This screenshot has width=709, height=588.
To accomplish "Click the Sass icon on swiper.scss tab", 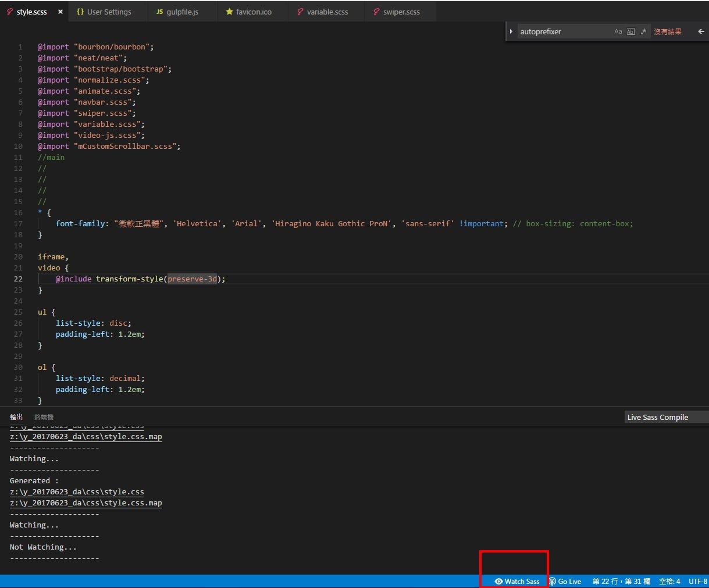I will pyautogui.click(x=376, y=12).
